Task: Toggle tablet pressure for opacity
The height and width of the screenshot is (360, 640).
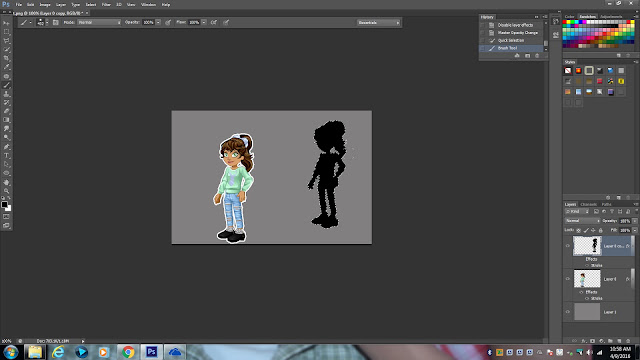Action: tap(168, 22)
